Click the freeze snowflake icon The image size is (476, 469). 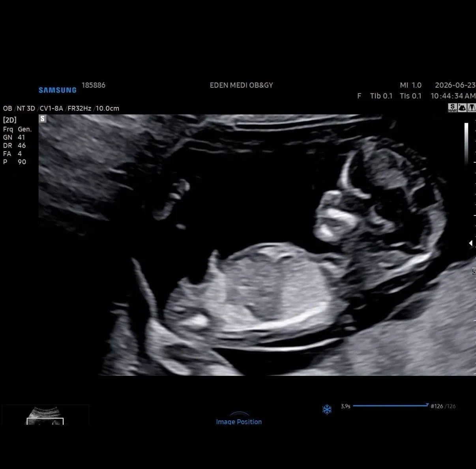tap(327, 409)
